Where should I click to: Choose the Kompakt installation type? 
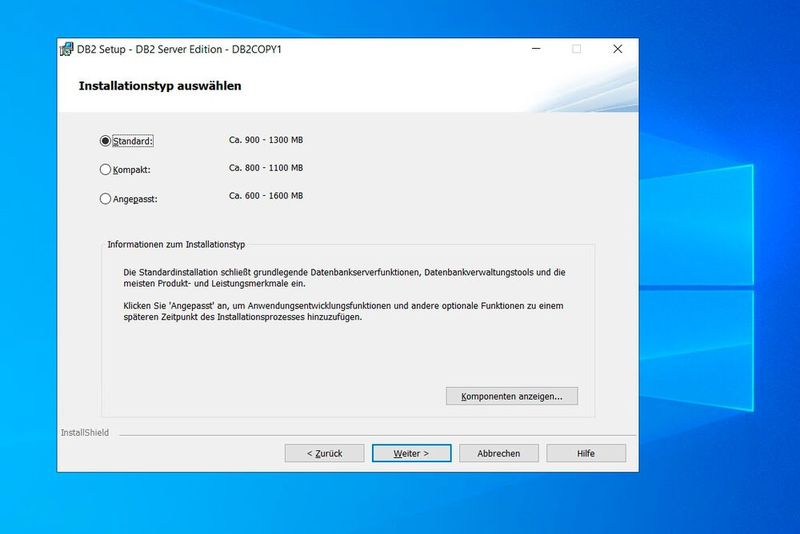[x=105, y=169]
